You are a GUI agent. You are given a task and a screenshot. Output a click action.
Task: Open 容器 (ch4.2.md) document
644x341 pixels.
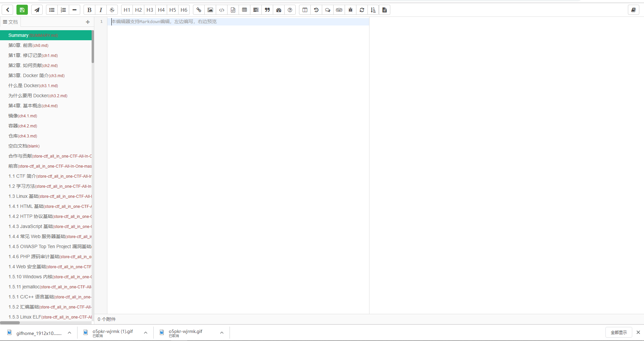point(46,126)
